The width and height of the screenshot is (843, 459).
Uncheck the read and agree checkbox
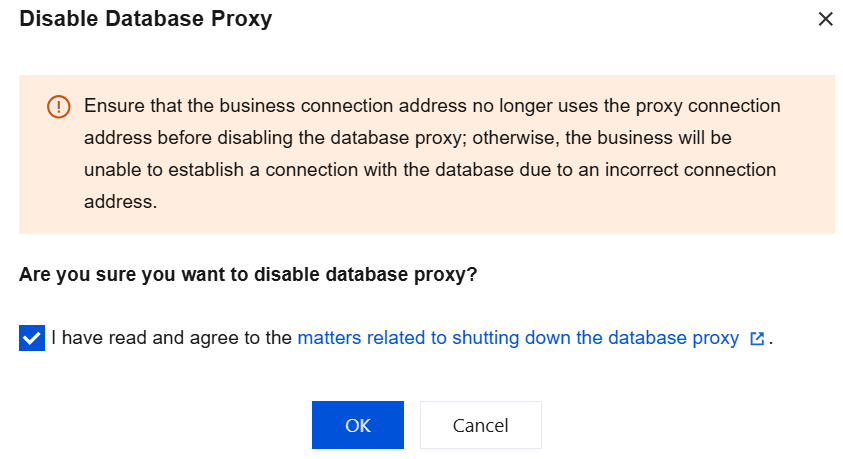pos(32,338)
